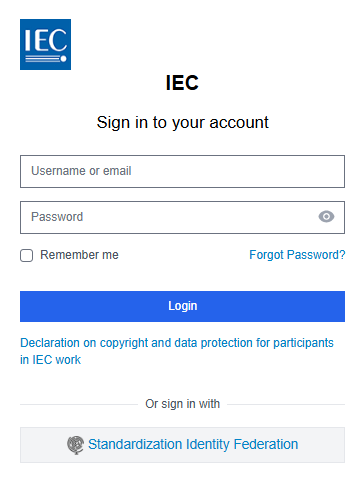The width and height of the screenshot is (361, 480).
Task: Focus the Username or email field
Action: pyautogui.click(x=182, y=171)
